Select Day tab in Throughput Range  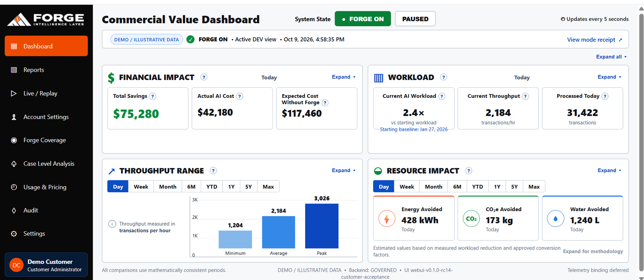click(x=118, y=187)
